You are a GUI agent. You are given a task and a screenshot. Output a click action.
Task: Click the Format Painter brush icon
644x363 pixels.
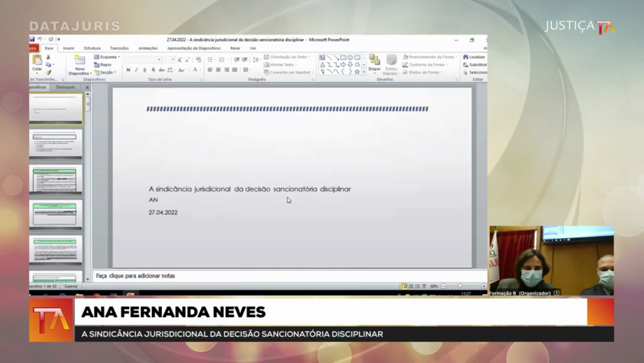[x=48, y=72]
